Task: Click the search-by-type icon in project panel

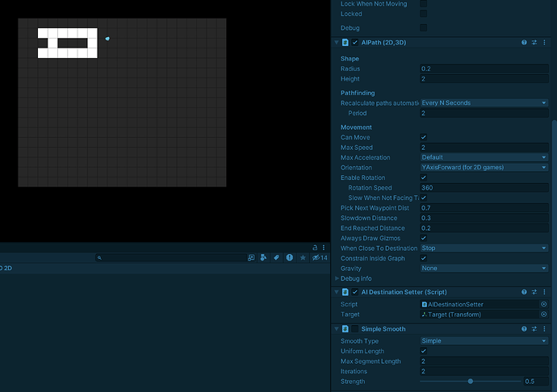Action: 264,258
